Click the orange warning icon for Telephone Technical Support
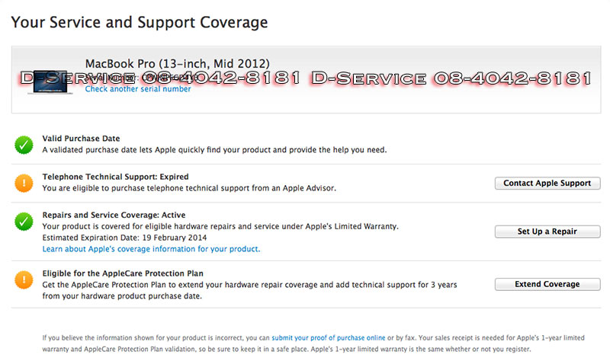 24,183
